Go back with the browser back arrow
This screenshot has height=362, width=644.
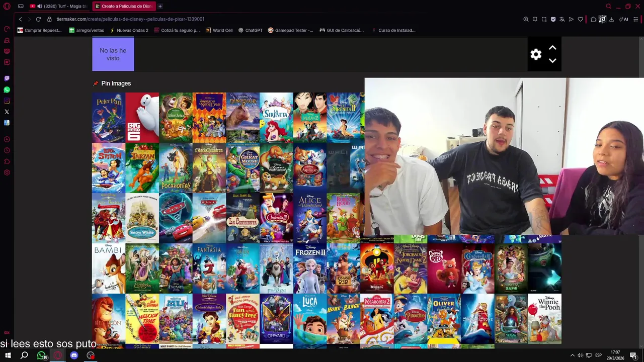click(20, 19)
